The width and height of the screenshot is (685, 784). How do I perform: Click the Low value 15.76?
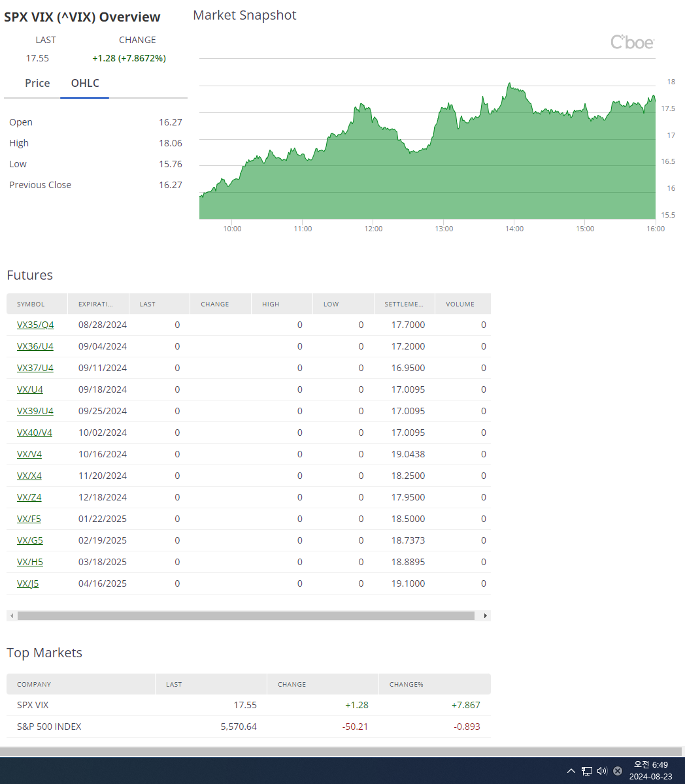point(171,164)
